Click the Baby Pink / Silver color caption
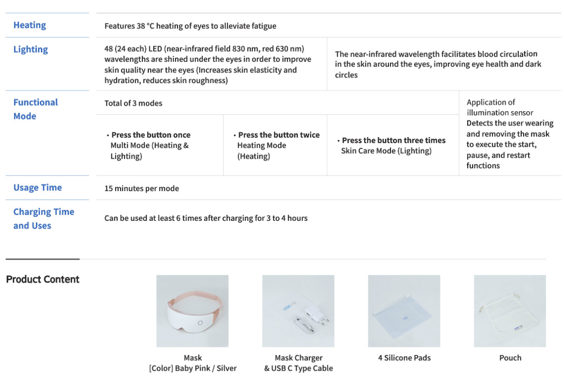The width and height of the screenshot is (564, 392). [193, 368]
